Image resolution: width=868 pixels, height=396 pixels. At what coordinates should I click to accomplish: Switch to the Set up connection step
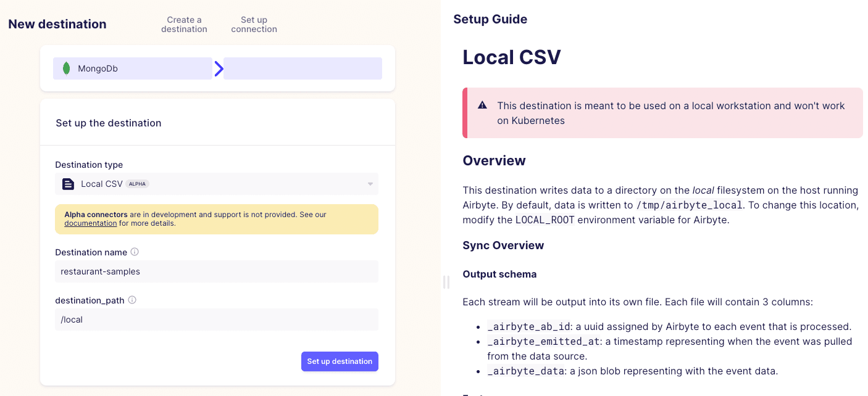(254, 25)
